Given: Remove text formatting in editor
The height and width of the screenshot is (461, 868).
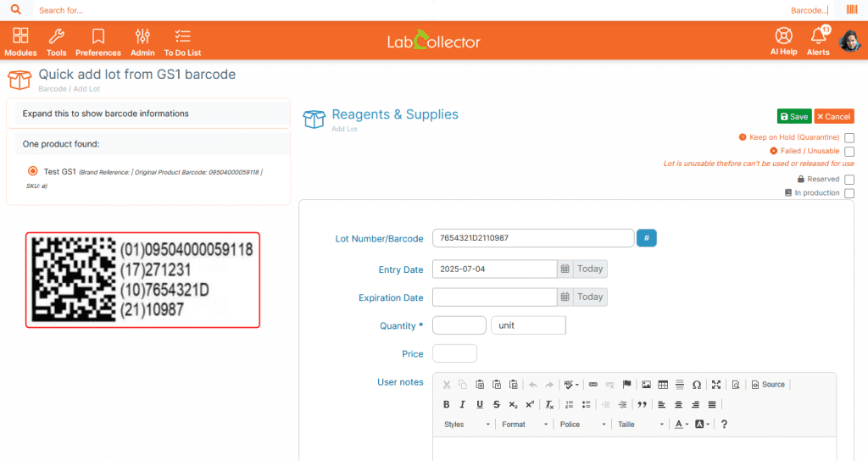Looking at the screenshot, I should (549, 404).
